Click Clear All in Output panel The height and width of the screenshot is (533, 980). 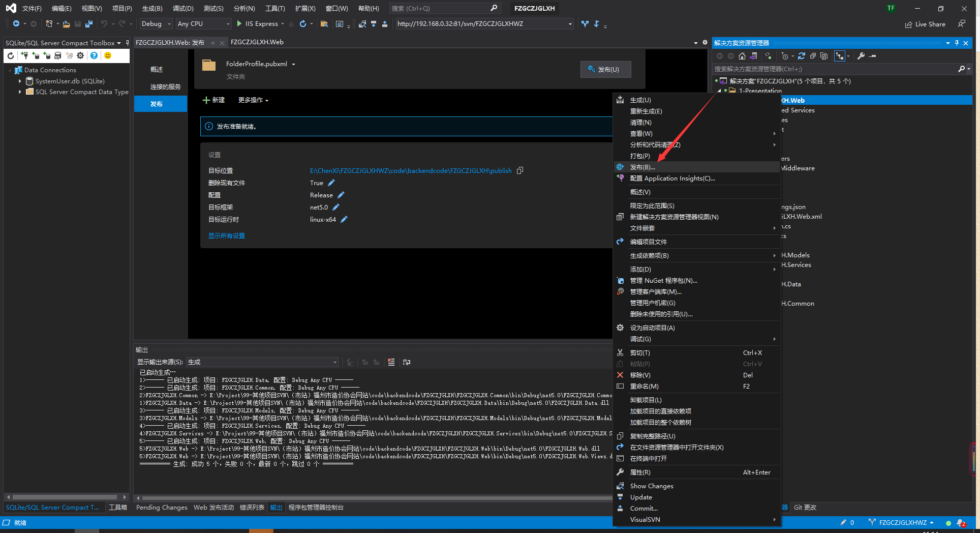(x=391, y=362)
